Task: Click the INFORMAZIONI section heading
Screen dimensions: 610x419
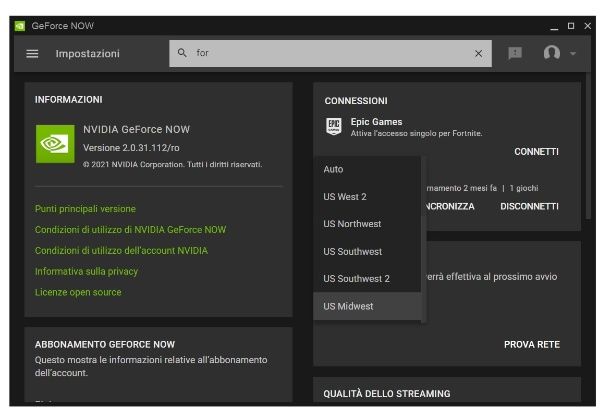Action: click(x=68, y=100)
